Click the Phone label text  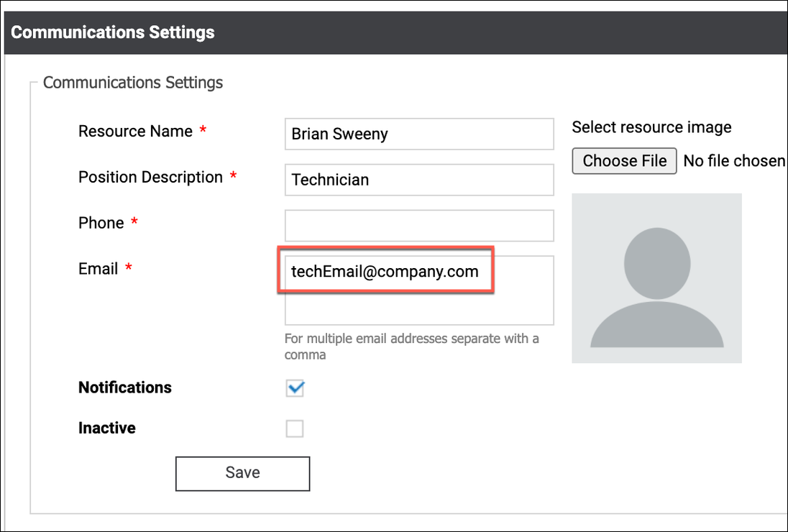[101, 224]
